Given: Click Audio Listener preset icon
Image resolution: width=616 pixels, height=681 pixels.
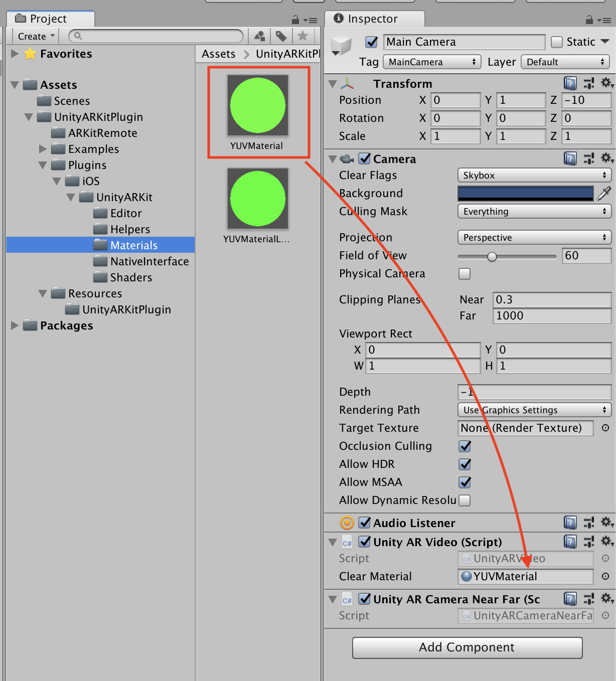Looking at the screenshot, I should (x=588, y=523).
